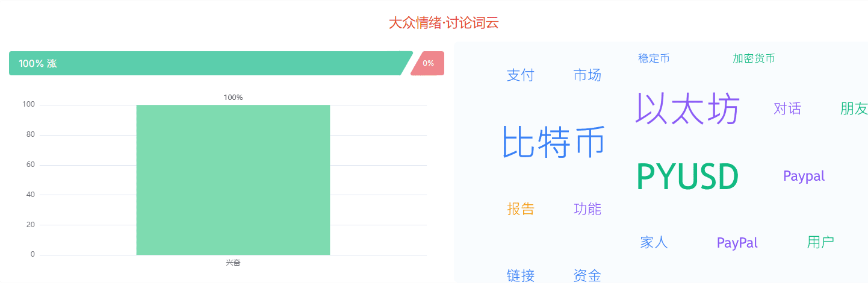868x288 pixels.
Task: Click the large PYUSD keyword
Action: pos(687,177)
